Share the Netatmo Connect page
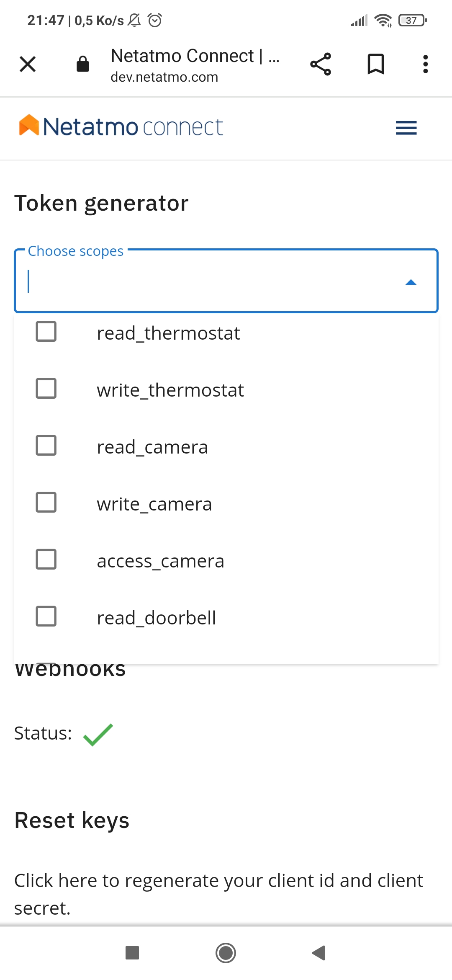Image resolution: width=452 pixels, height=980 pixels. tap(321, 64)
